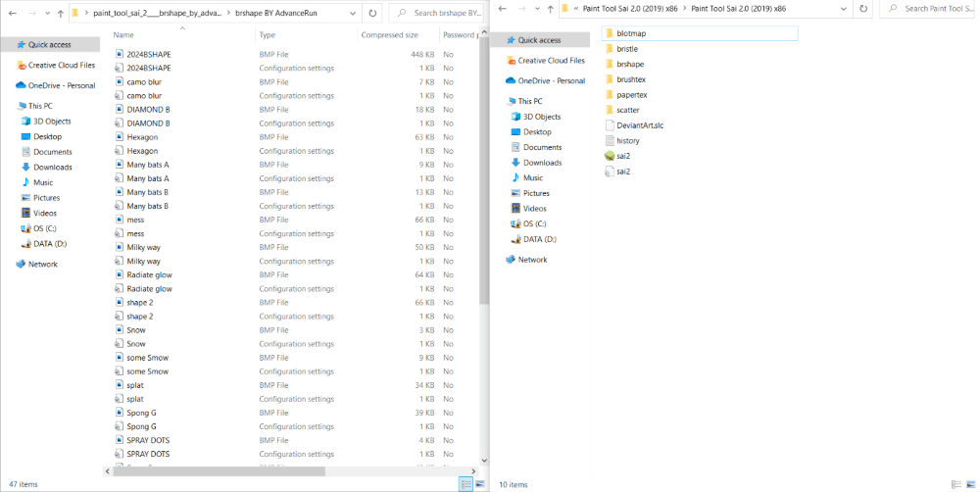Open DATA (D:) in left window sidebar
Viewport: 980px width, 492px height.
(x=49, y=244)
